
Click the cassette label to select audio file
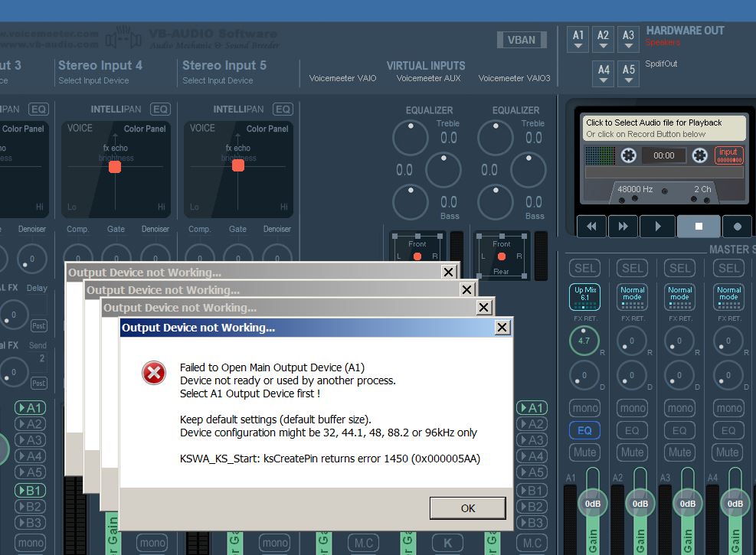tap(664, 128)
